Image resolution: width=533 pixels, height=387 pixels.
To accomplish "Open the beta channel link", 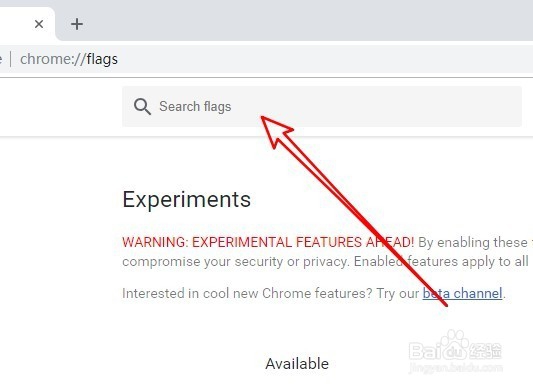I will click(462, 293).
